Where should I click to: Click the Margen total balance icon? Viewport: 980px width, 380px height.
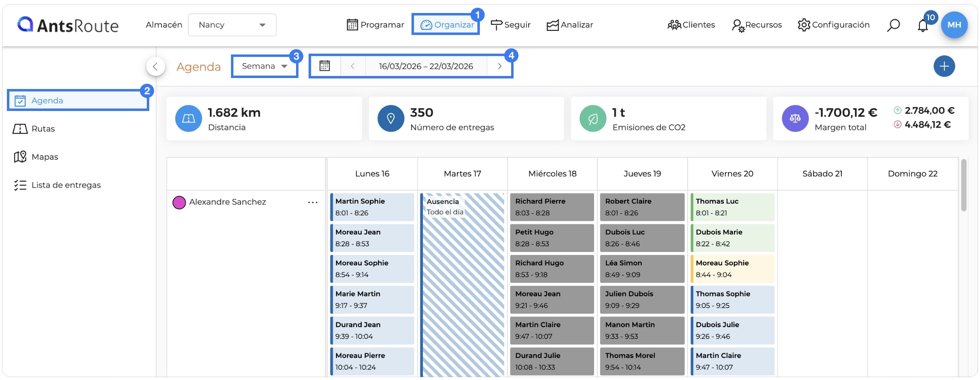(795, 118)
